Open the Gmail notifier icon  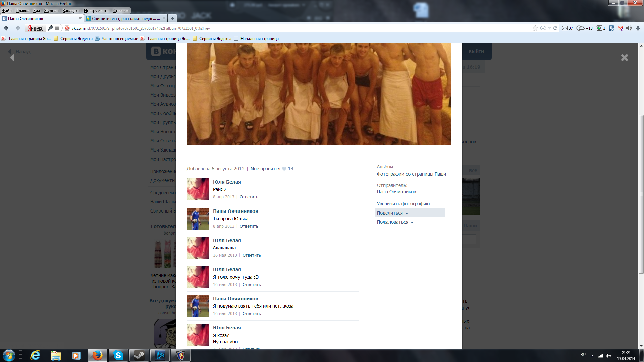click(x=620, y=28)
